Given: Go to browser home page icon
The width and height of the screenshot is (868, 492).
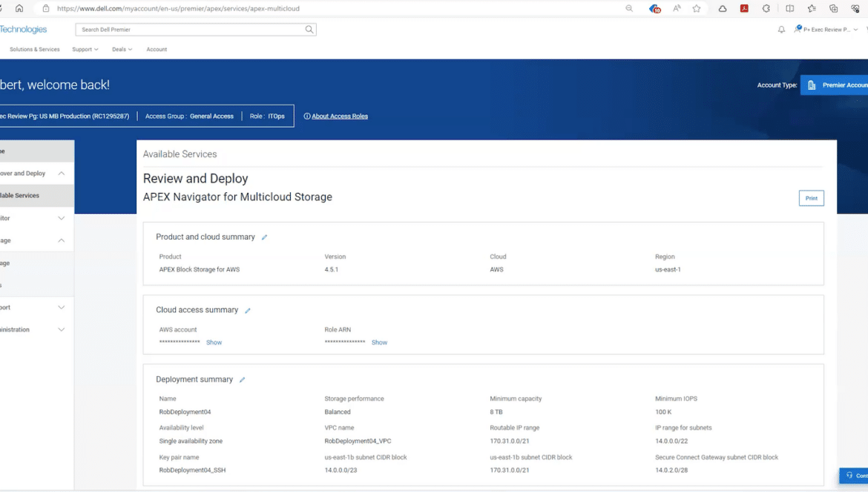Looking at the screenshot, I should tap(19, 8).
